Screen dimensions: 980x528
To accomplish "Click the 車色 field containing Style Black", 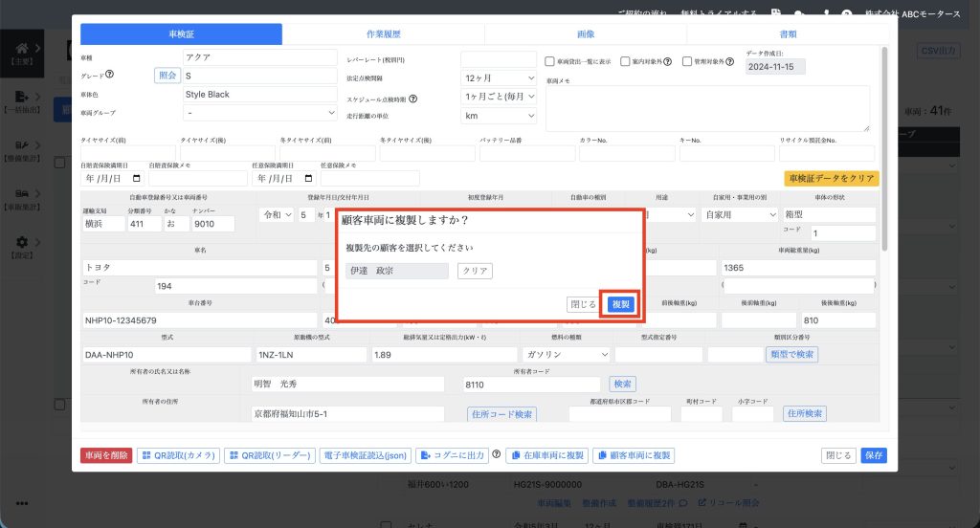I will click(259, 95).
